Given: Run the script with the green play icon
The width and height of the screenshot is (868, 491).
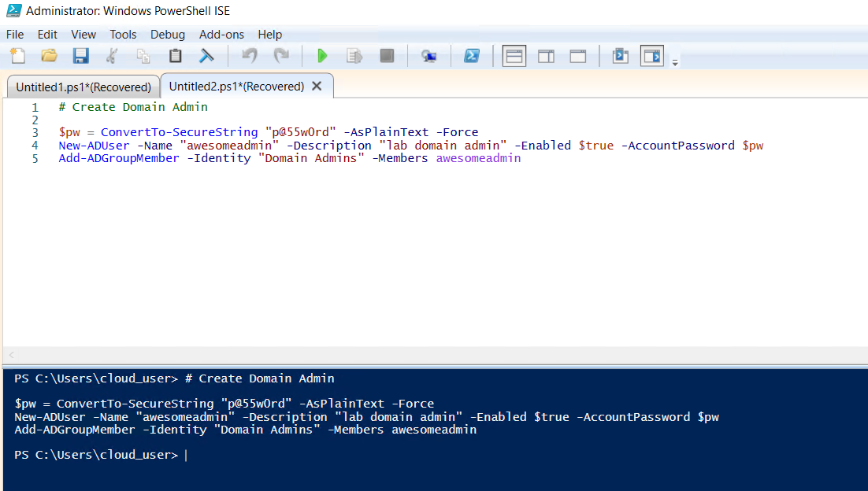Looking at the screenshot, I should 322,56.
